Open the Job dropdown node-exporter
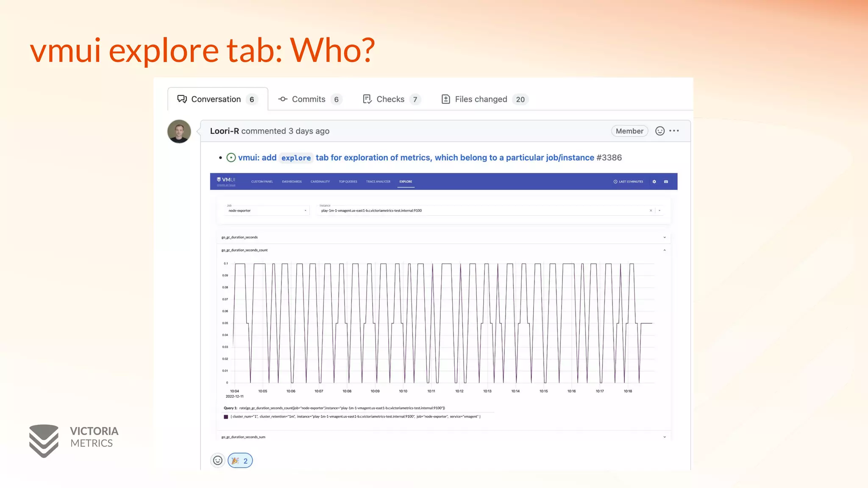Viewport: 868px width, 488px height. (x=267, y=211)
